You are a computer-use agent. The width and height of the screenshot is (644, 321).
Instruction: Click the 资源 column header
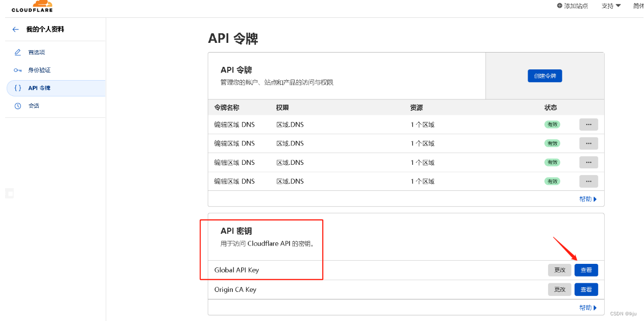416,108
